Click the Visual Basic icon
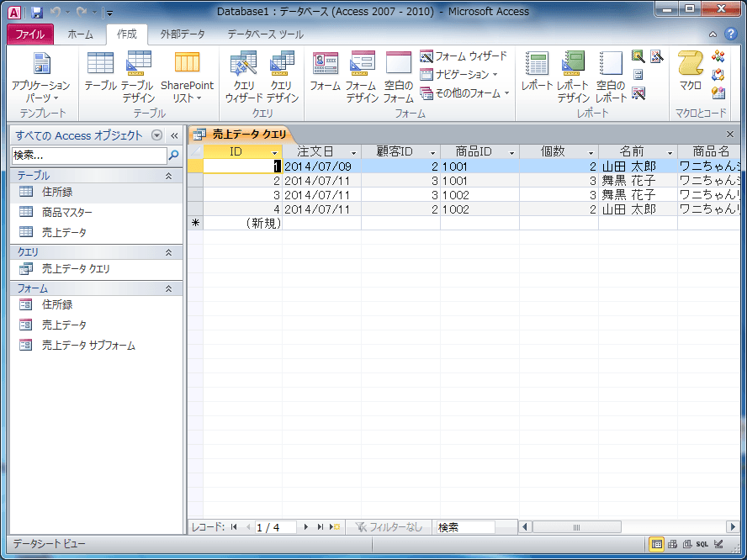The width and height of the screenshot is (747, 560). coord(718,92)
